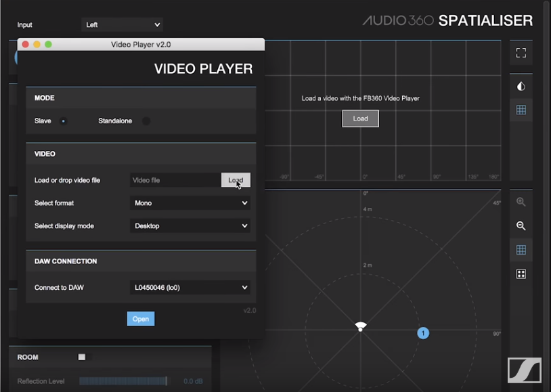Screen dimensions: 551x392
Task: Click the four-dot icon in the side toolbar
Action: [x=521, y=274]
